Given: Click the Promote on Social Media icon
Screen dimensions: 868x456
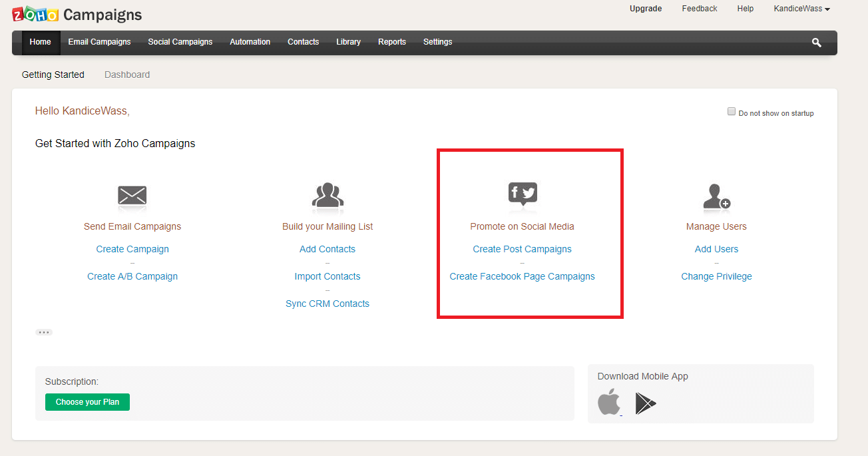Looking at the screenshot, I should pyautogui.click(x=523, y=194).
